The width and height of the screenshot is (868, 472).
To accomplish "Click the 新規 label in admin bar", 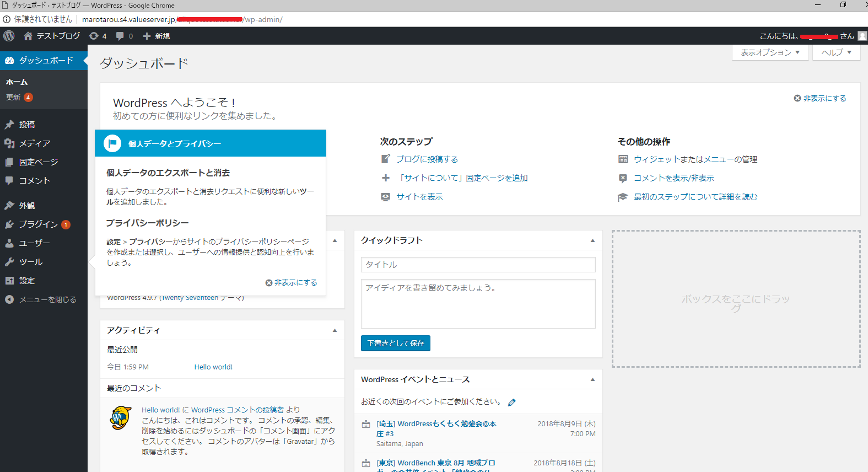I will pyautogui.click(x=163, y=36).
